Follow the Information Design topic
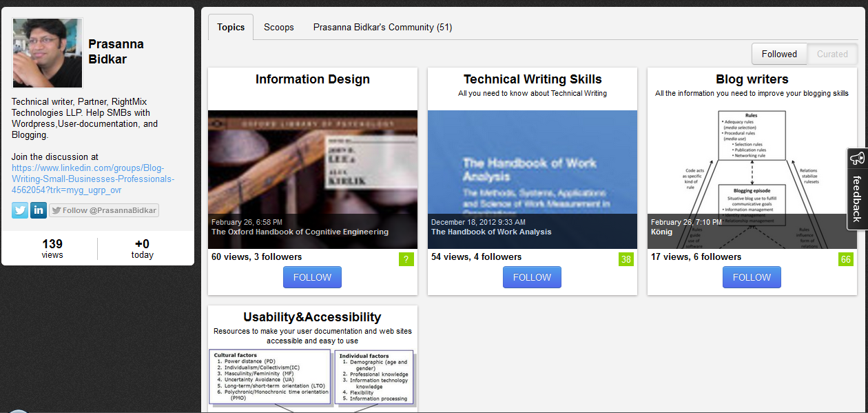The width and height of the screenshot is (868, 413). [312, 277]
